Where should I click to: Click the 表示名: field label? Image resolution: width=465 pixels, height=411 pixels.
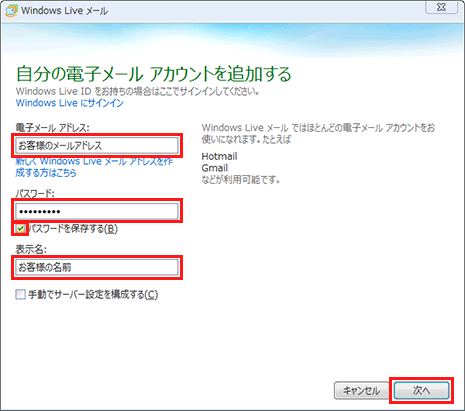pos(31,249)
